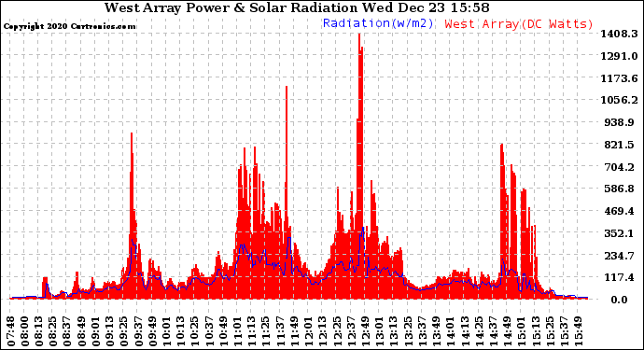
Task: Click the blue 'Radiation(w/m2)' legend label
Action: pyautogui.click(x=378, y=23)
